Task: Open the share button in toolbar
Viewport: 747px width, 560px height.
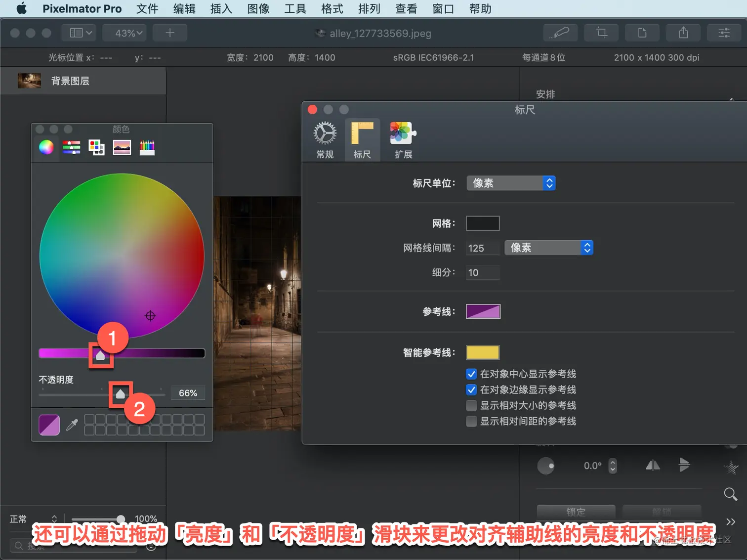Action: 683,33
